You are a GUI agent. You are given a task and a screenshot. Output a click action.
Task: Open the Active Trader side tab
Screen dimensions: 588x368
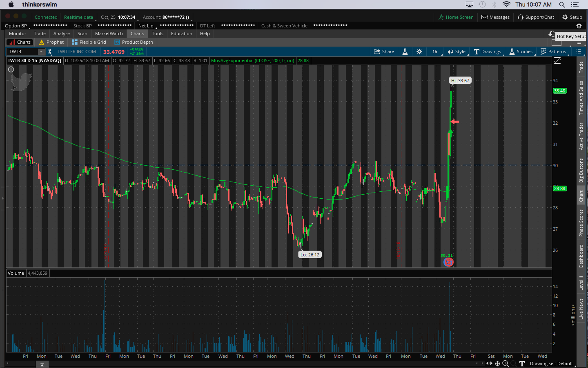coord(581,136)
